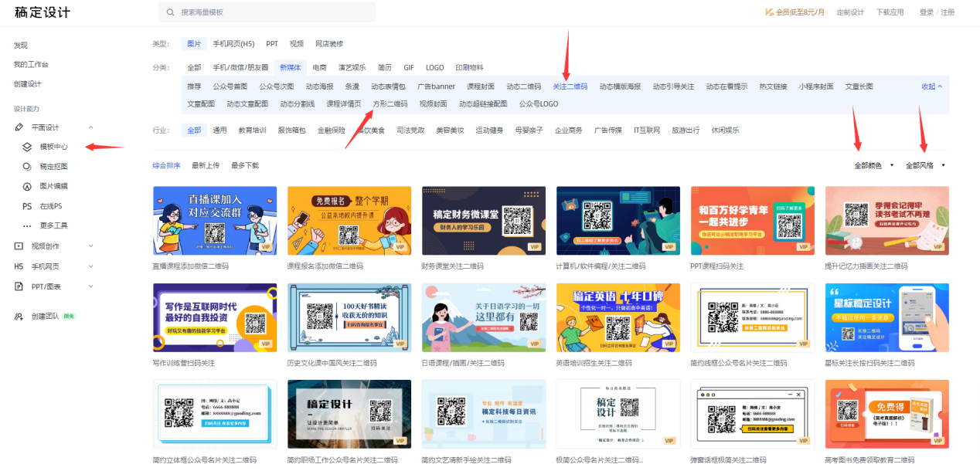Select the 手机网页(H5) type tab
The width and height of the screenshot is (980, 471).
pos(233,44)
